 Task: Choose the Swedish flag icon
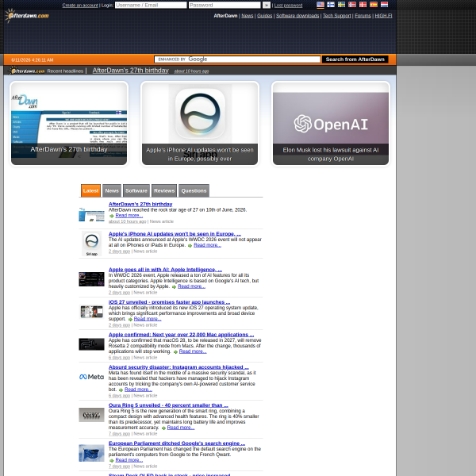pos(341,5)
